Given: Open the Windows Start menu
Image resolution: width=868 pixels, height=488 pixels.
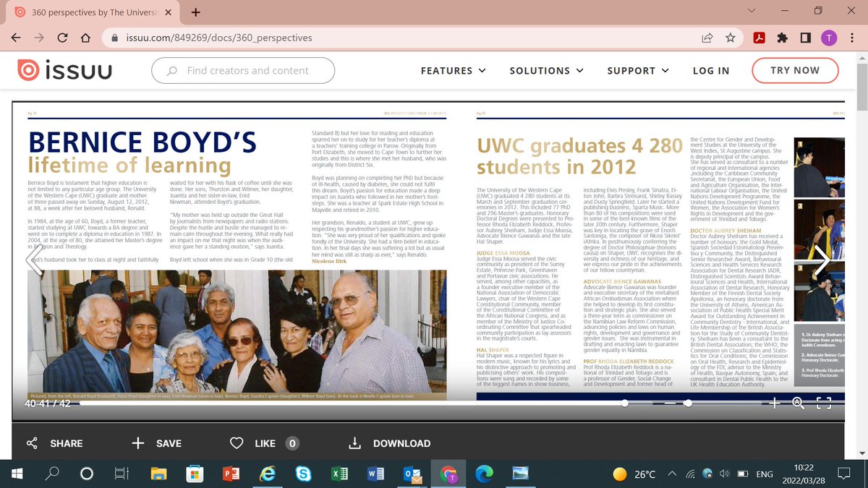Looking at the screenshot, I should click(17, 474).
